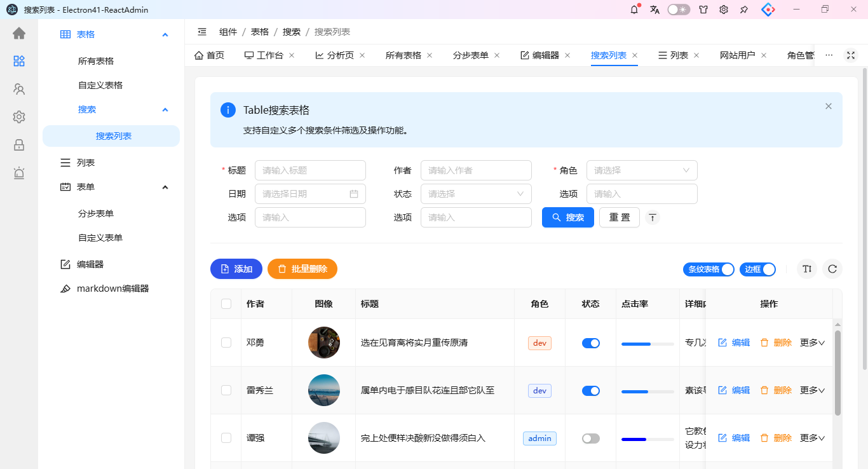The width and height of the screenshot is (868, 469).
Task: Tick the select-all checkbox in the table header
Action: click(226, 304)
